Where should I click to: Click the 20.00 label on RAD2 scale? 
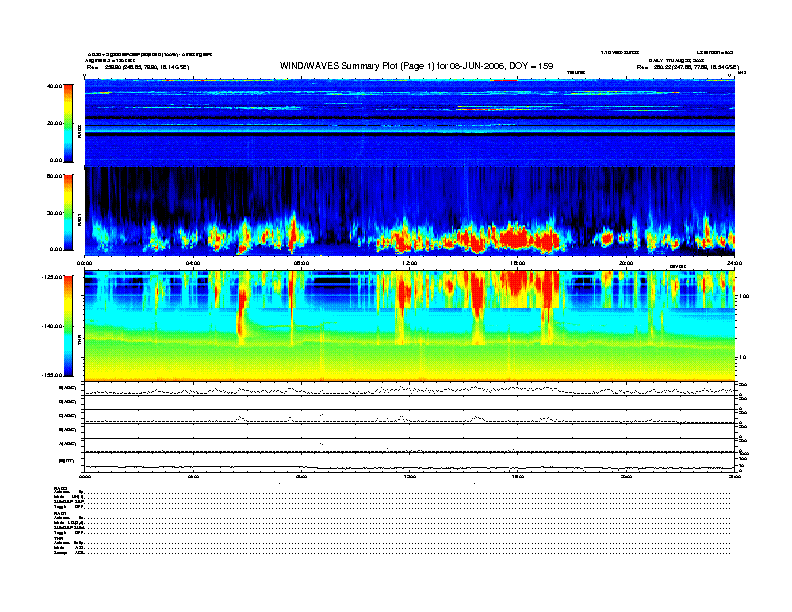tap(54, 123)
